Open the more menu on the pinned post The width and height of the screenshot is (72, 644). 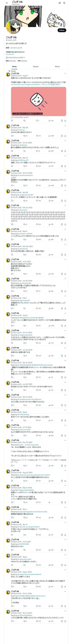(x=65, y=74)
